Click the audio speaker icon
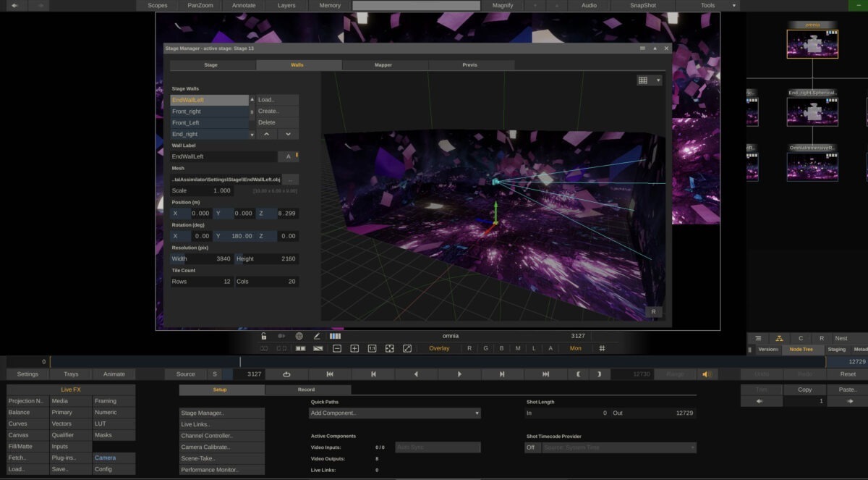Screen dimensions: 868x480 coord(707,374)
